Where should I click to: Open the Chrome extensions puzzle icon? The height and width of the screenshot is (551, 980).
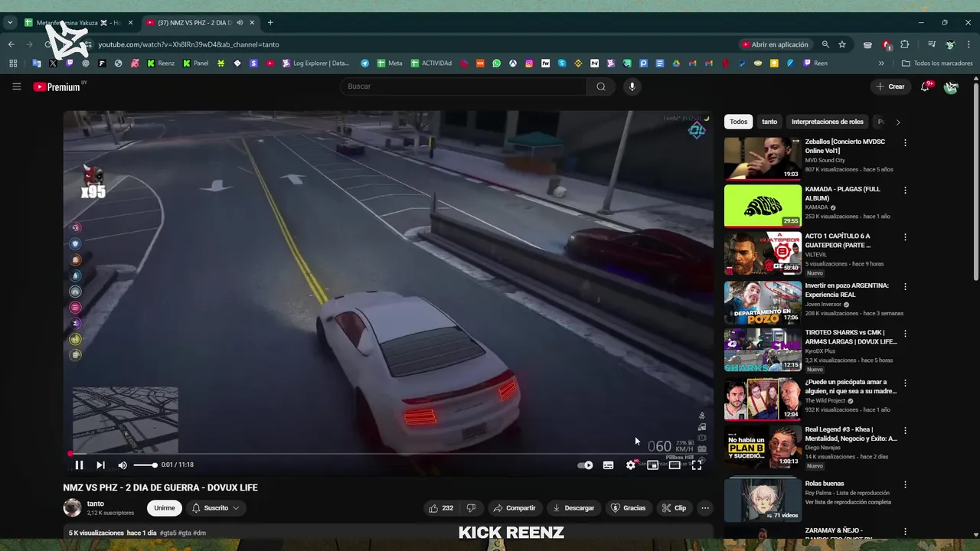tap(905, 44)
